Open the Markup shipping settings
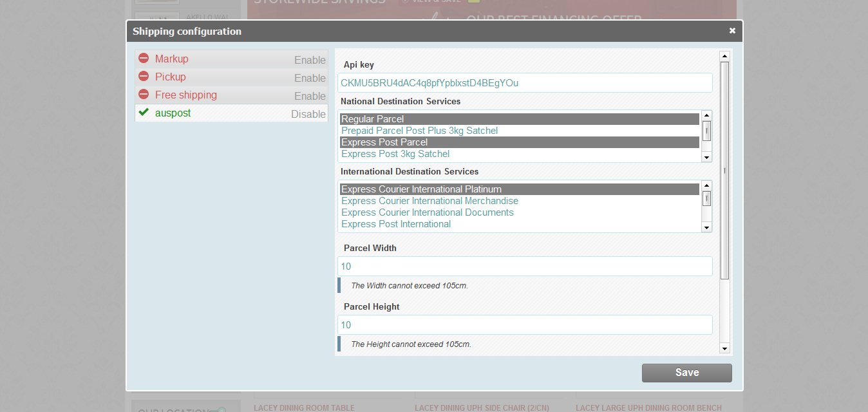The width and height of the screenshot is (868, 412). pyautogui.click(x=172, y=59)
